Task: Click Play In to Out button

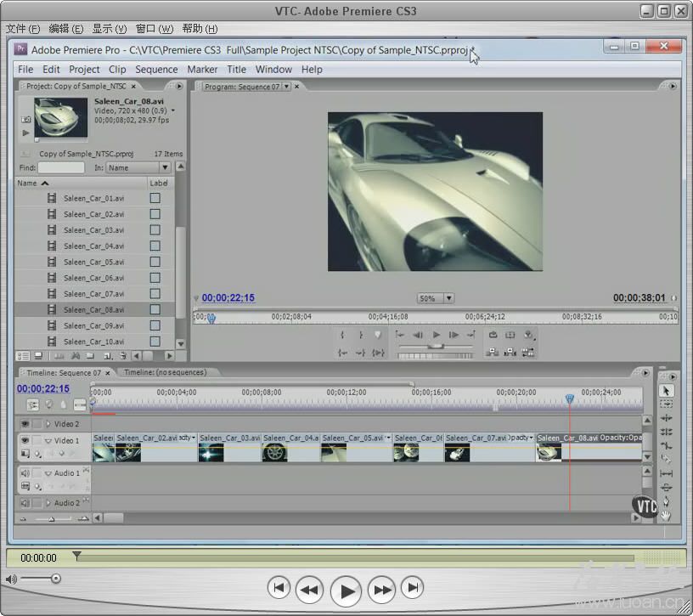Action: pyautogui.click(x=378, y=353)
